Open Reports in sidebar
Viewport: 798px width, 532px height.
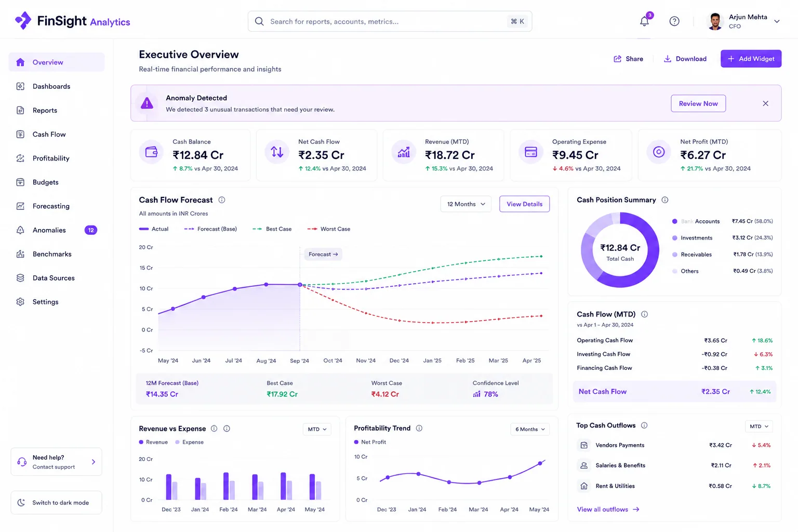pyautogui.click(x=57, y=110)
